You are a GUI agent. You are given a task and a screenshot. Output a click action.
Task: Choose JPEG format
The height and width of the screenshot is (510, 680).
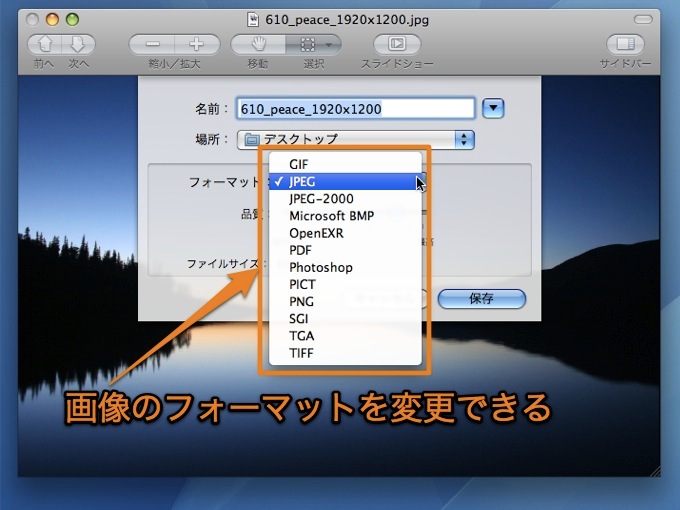tap(345, 181)
